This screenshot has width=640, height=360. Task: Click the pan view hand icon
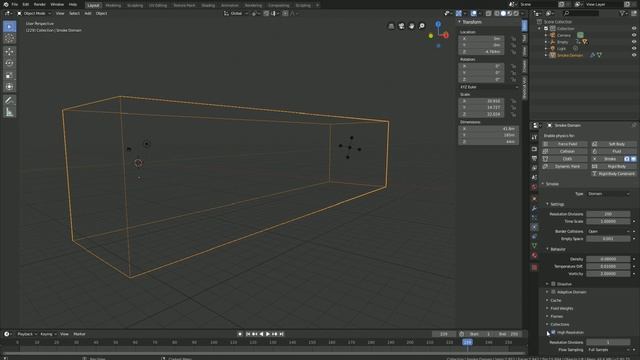[411, 26]
